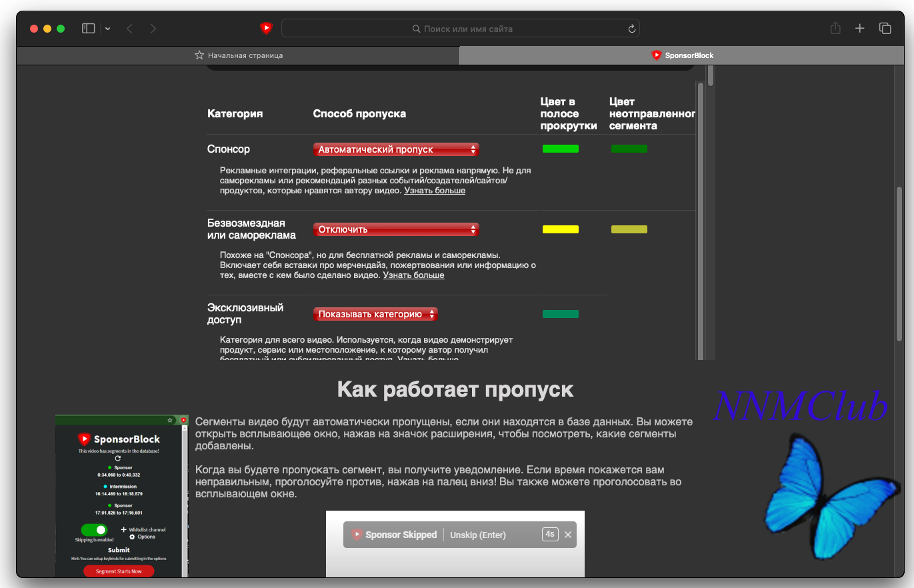
Task: Click the inner options frame scrollbar
Action: (700, 220)
